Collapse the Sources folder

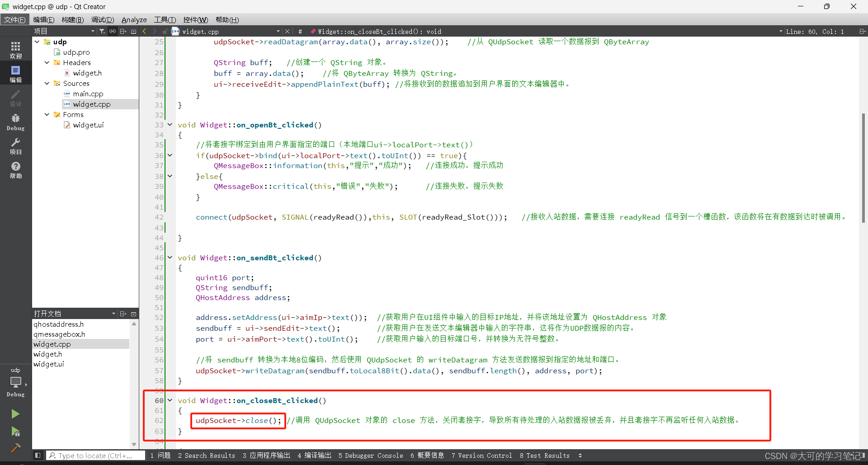[47, 83]
